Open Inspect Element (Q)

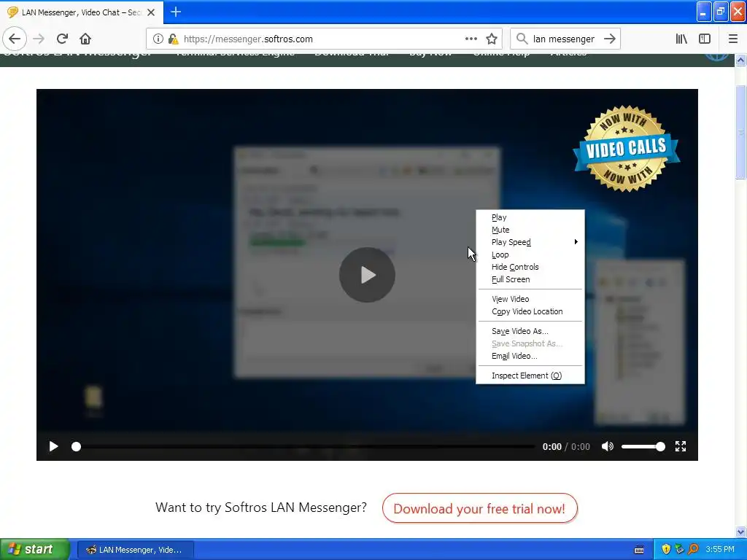530,376
